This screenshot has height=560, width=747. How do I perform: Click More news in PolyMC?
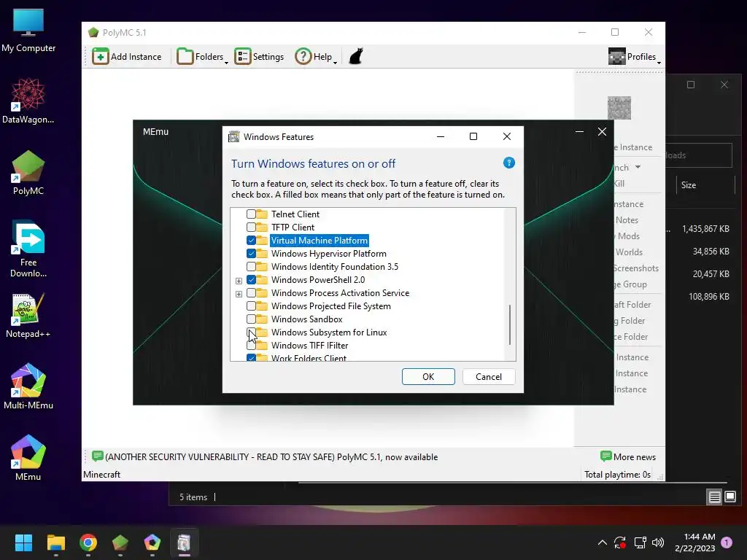628,457
